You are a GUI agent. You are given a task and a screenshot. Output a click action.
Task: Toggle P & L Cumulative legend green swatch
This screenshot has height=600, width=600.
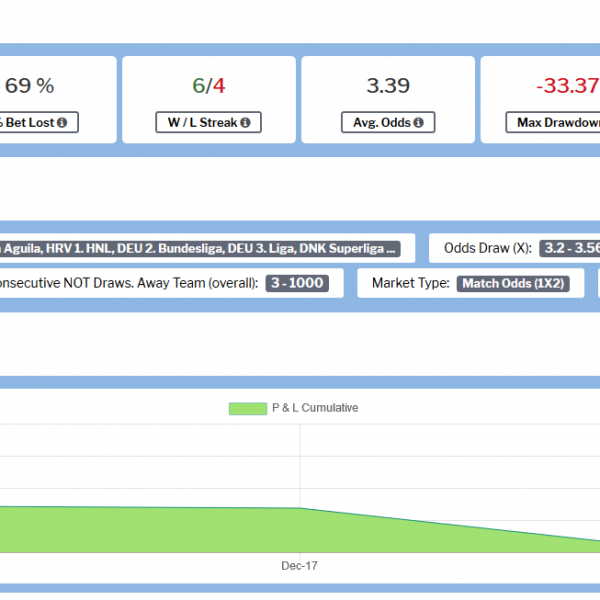[247, 408]
